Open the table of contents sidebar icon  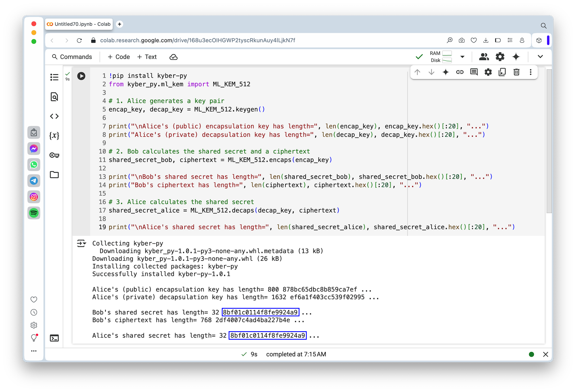pyautogui.click(x=54, y=77)
